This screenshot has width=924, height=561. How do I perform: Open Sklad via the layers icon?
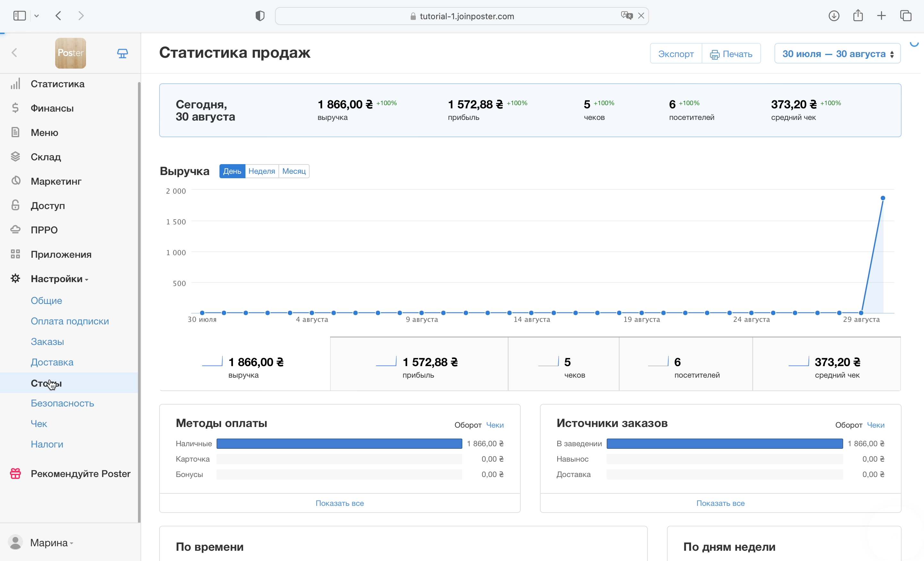point(15,157)
